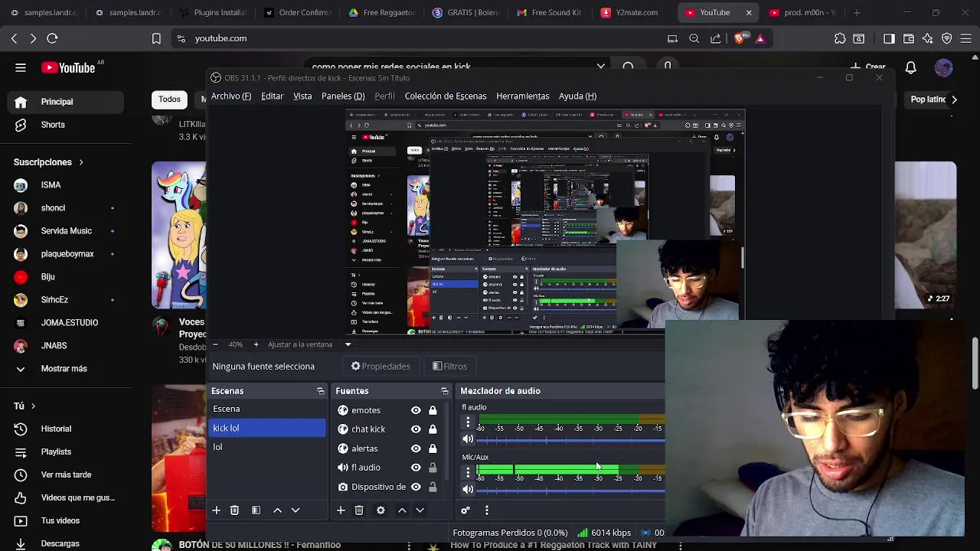980x551 pixels.
Task: Open the Editar menu in OBS
Action: [273, 96]
